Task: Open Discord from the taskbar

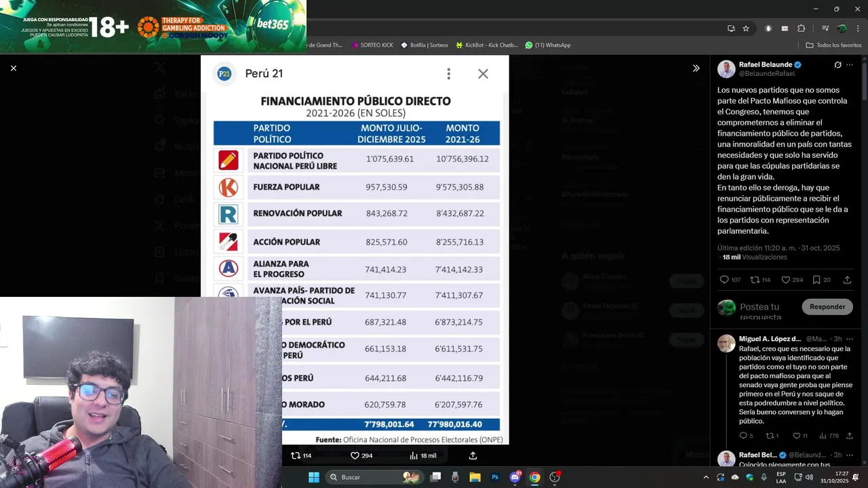Action: click(515, 477)
